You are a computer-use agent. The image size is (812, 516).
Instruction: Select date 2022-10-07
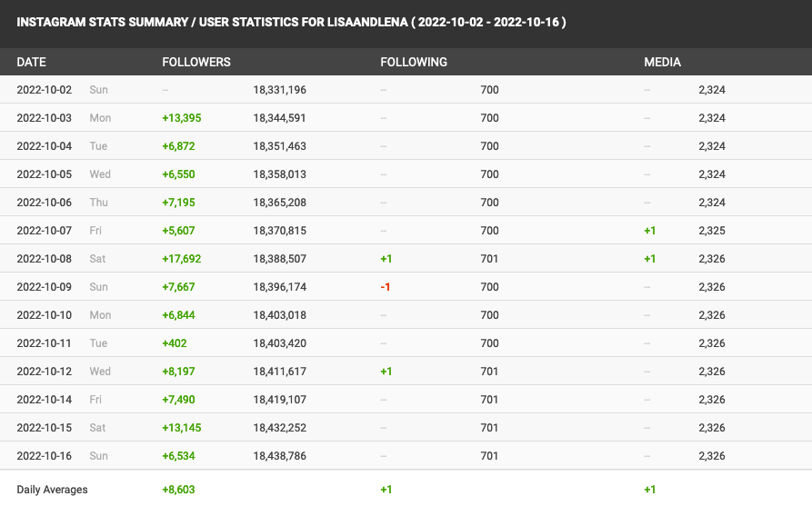tap(44, 231)
